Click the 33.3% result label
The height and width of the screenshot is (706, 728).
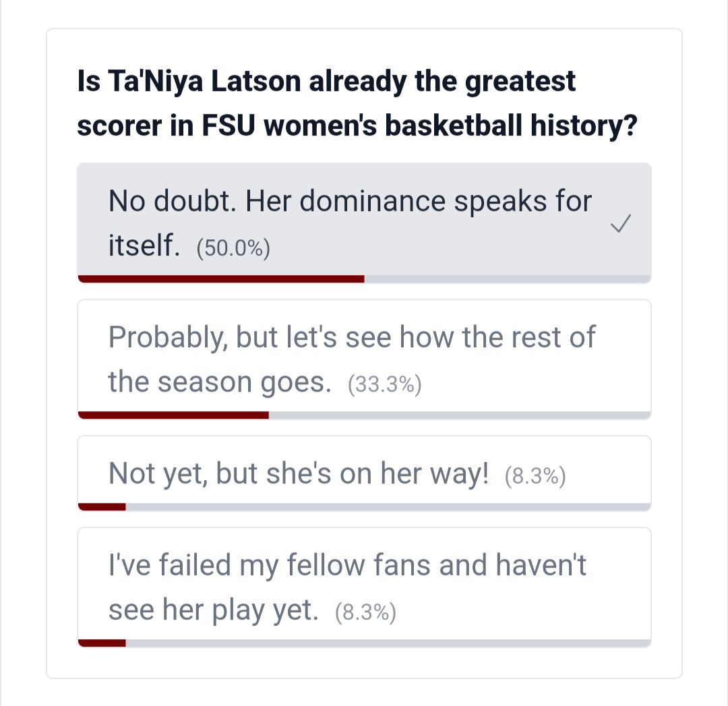(x=384, y=385)
